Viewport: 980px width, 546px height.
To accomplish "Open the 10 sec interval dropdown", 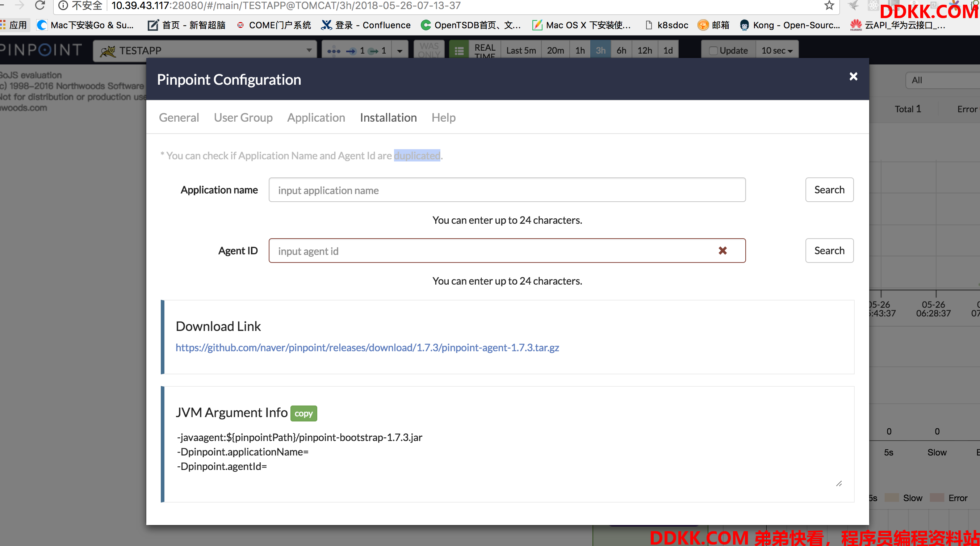I will tap(777, 51).
